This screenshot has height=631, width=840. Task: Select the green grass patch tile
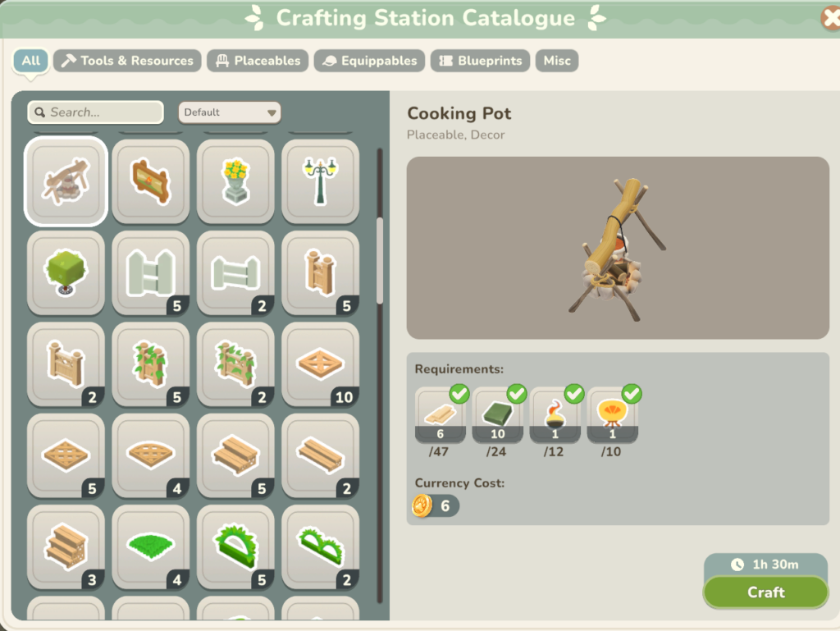(151, 547)
